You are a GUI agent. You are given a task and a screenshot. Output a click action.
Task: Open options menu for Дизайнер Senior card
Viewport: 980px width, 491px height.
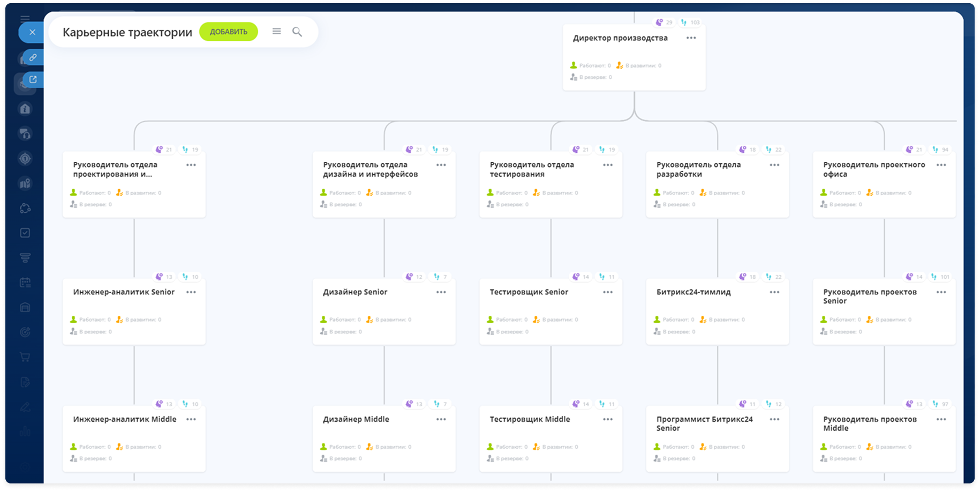[x=441, y=292]
